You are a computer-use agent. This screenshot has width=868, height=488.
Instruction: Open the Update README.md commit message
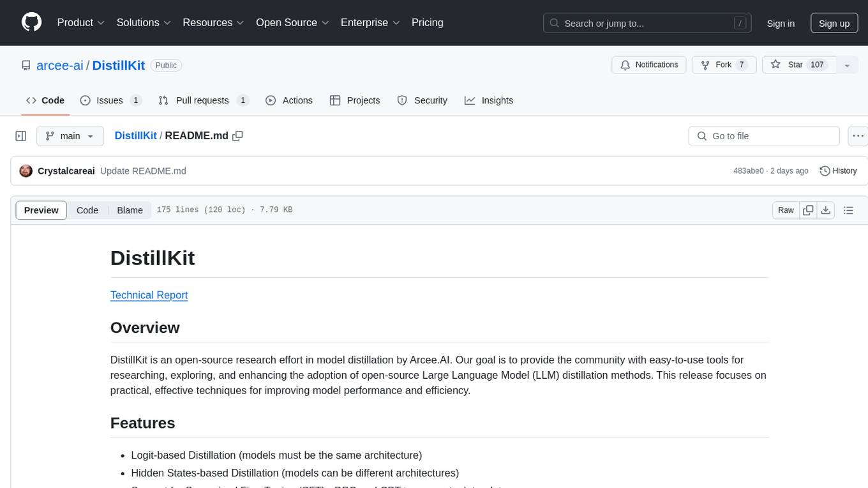(143, 171)
